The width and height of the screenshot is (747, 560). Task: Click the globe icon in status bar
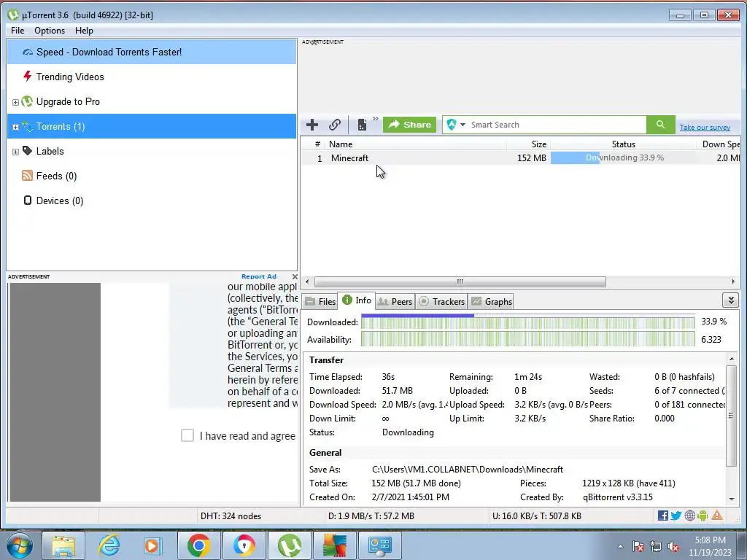point(689,516)
